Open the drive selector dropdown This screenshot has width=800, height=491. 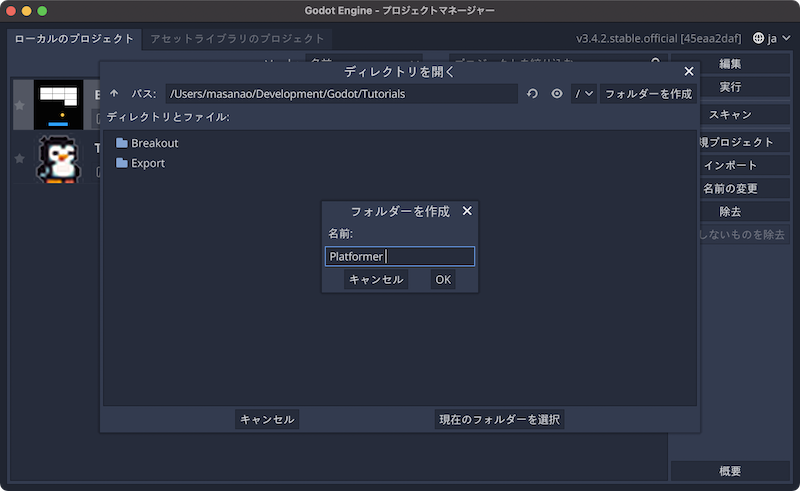click(x=584, y=93)
